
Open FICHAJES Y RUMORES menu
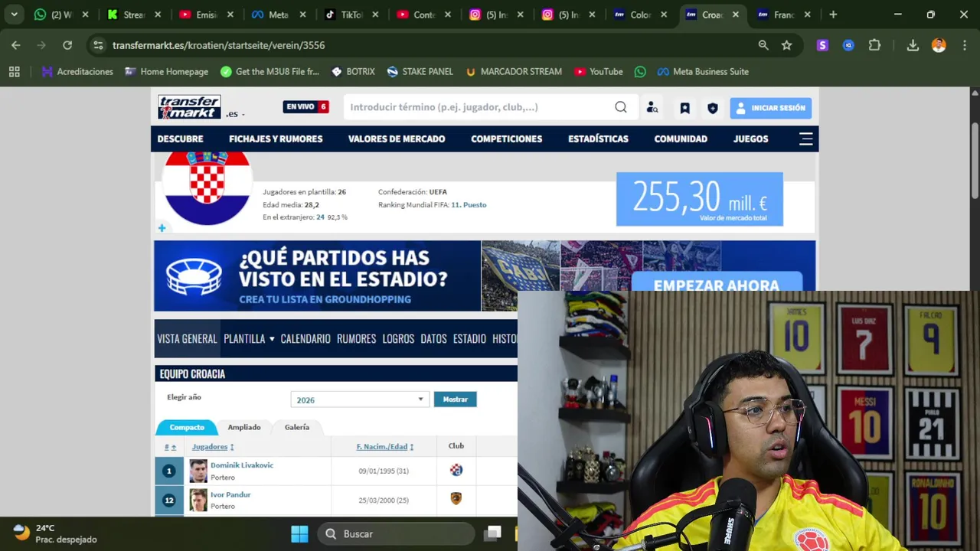click(276, 139)
